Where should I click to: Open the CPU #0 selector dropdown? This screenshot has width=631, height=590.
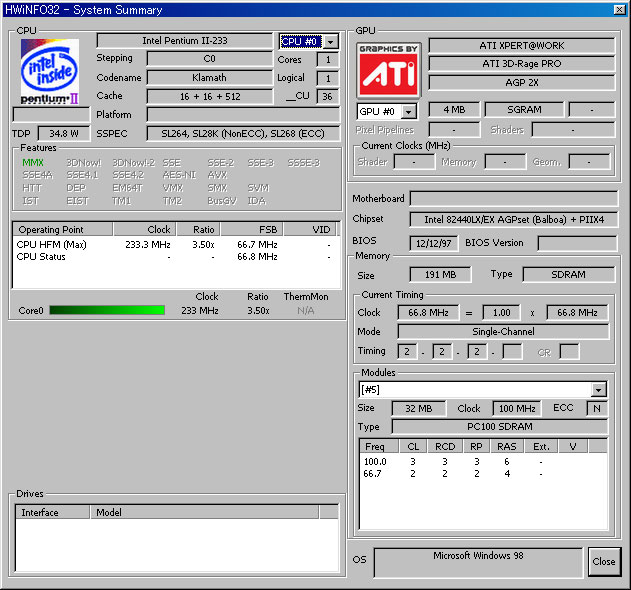[x=331, y=41]
